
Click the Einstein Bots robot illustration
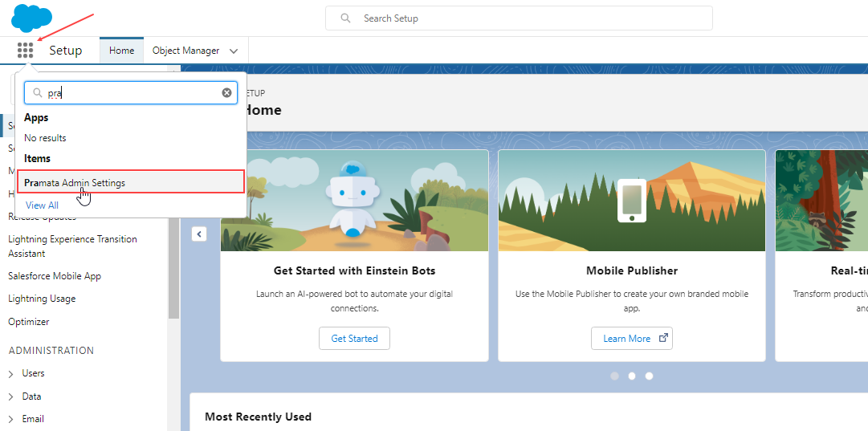coord(354,201)
